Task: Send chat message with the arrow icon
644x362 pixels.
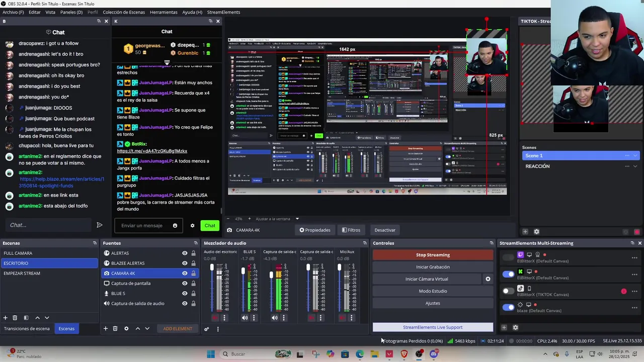Action: [100, 225]
